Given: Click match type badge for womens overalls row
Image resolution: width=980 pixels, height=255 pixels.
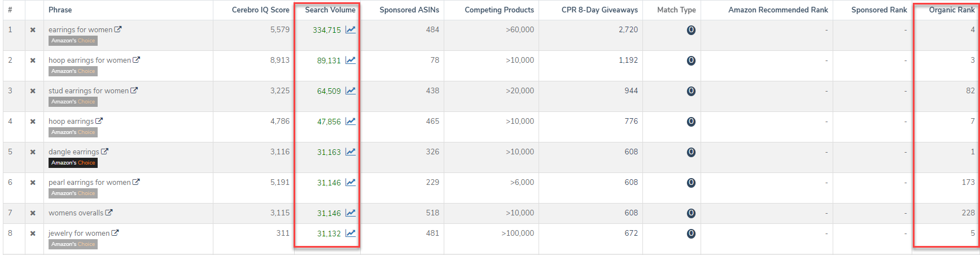Looking at the screenshot, I should 691,213.
